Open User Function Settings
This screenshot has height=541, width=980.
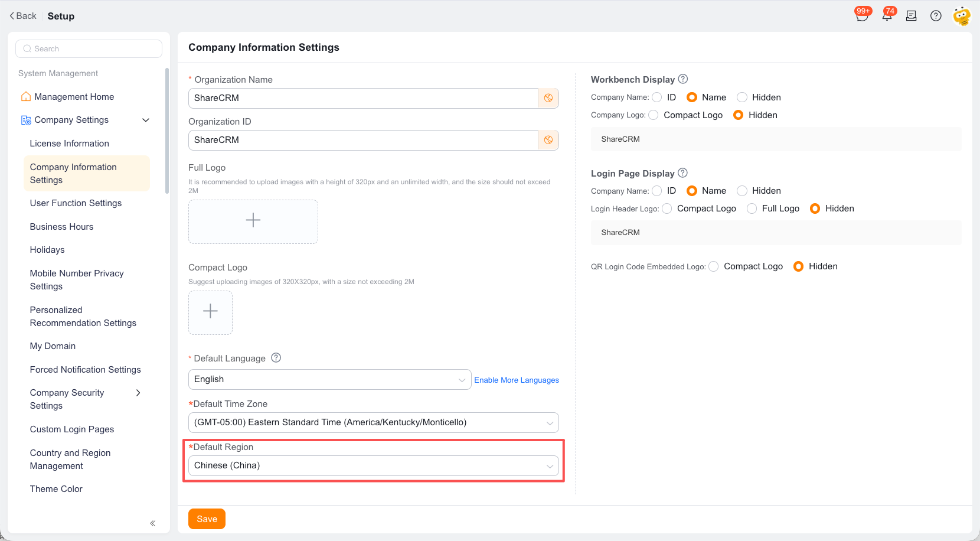pyautogui.click(x=76, y=203)
